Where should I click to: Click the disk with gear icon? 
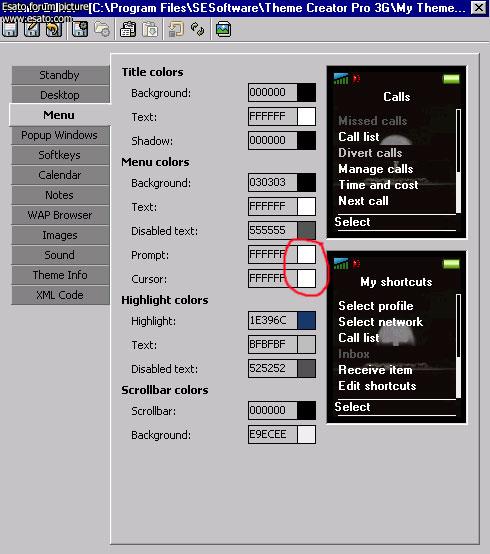click(x=80, y=29)
